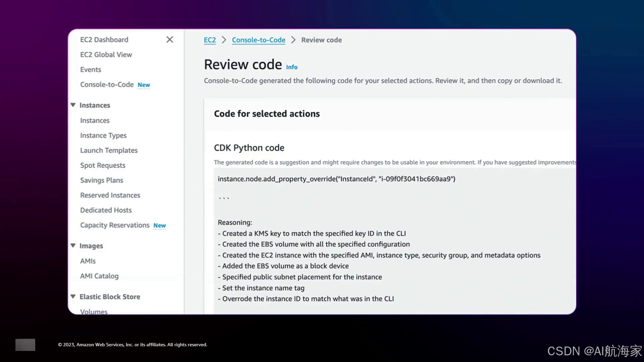
Task: Open EC2 Global View
Action: pos(106,55)
